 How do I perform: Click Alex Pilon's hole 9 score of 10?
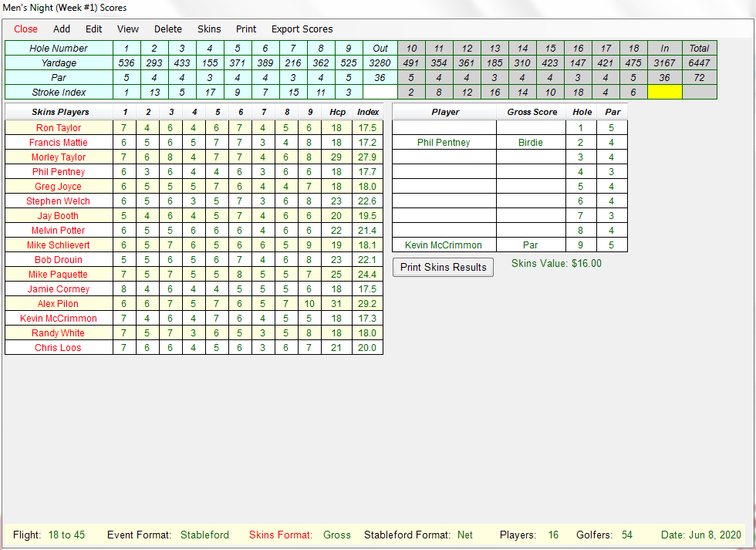point(309,304)
